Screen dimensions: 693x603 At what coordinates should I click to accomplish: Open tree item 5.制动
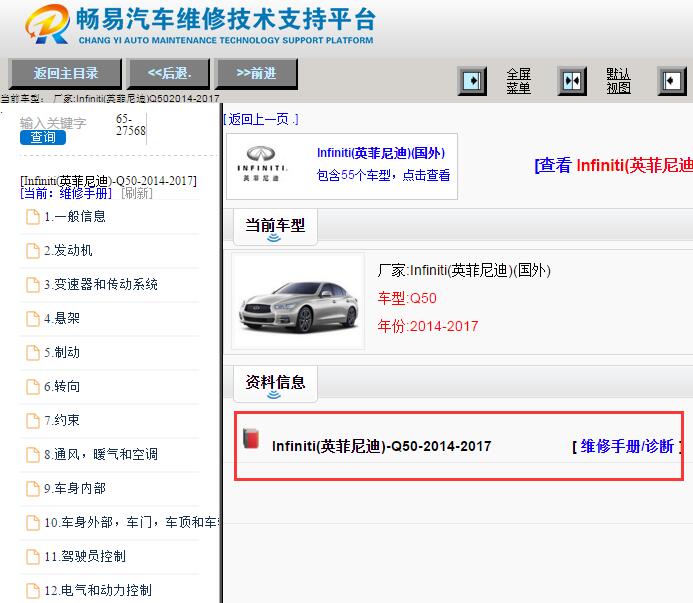pyautogui.click(x=62, y=353)
